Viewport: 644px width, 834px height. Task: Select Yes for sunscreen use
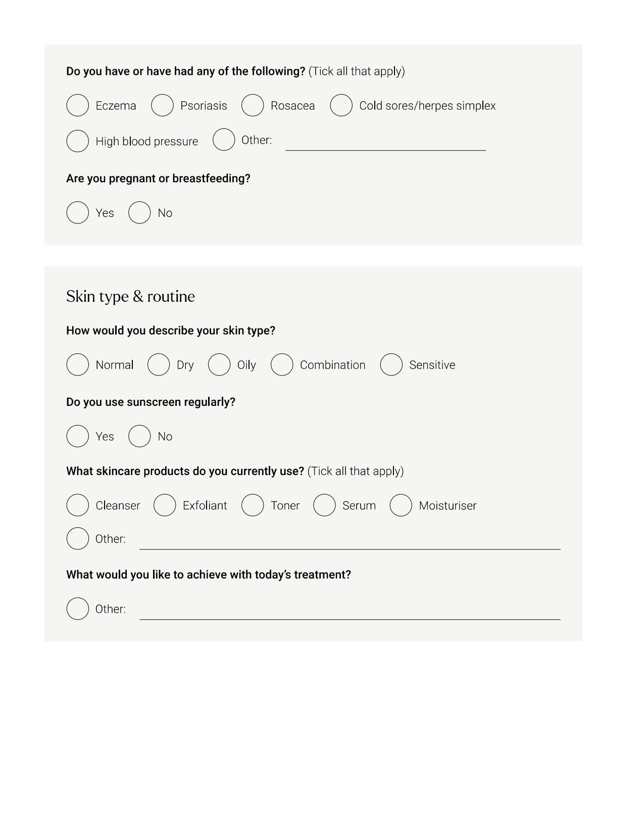click(x=77, y=436)
